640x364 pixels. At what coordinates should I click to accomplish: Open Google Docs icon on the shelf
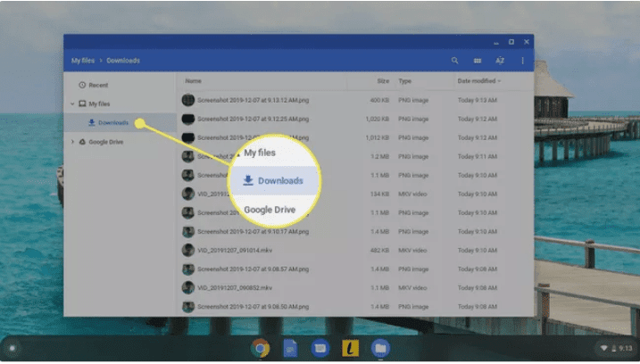(290, 347)
